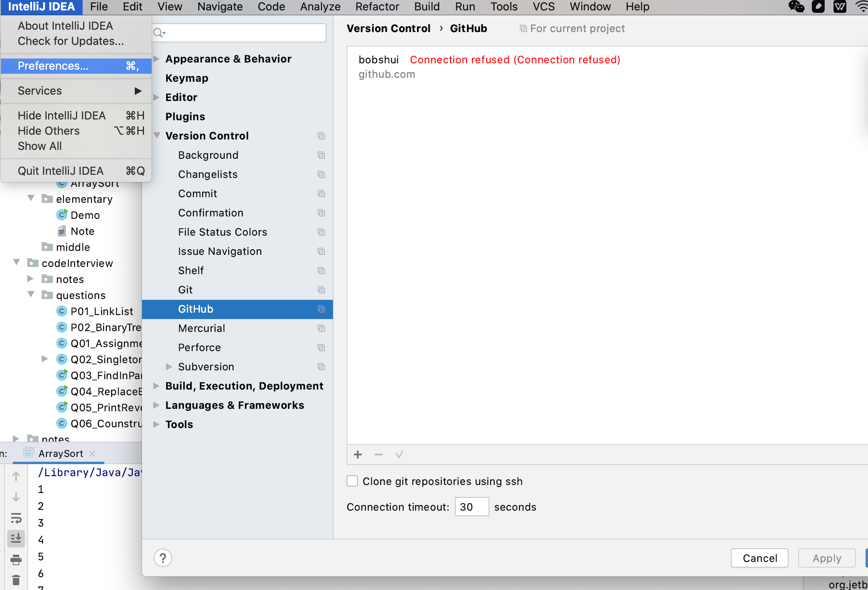Expand Build, Execution, Deployment section
The image size is (868, 590).
point(156,386)
